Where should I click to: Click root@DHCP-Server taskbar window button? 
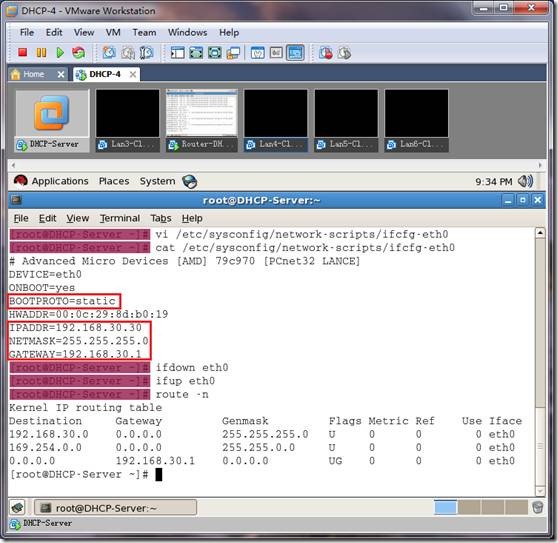click(115, 508)
